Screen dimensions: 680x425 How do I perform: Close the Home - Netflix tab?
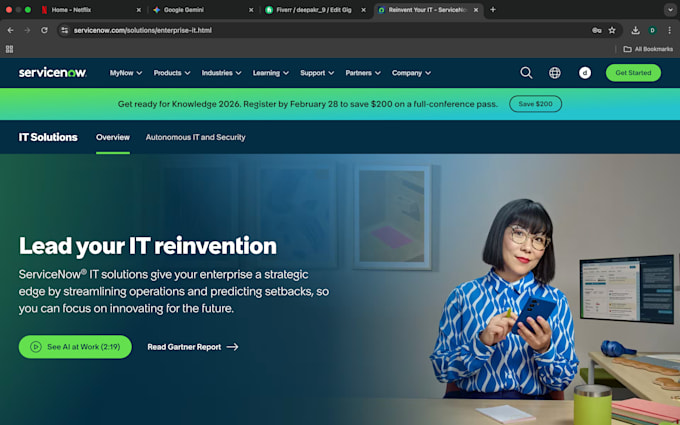click(x=139, y=10)
